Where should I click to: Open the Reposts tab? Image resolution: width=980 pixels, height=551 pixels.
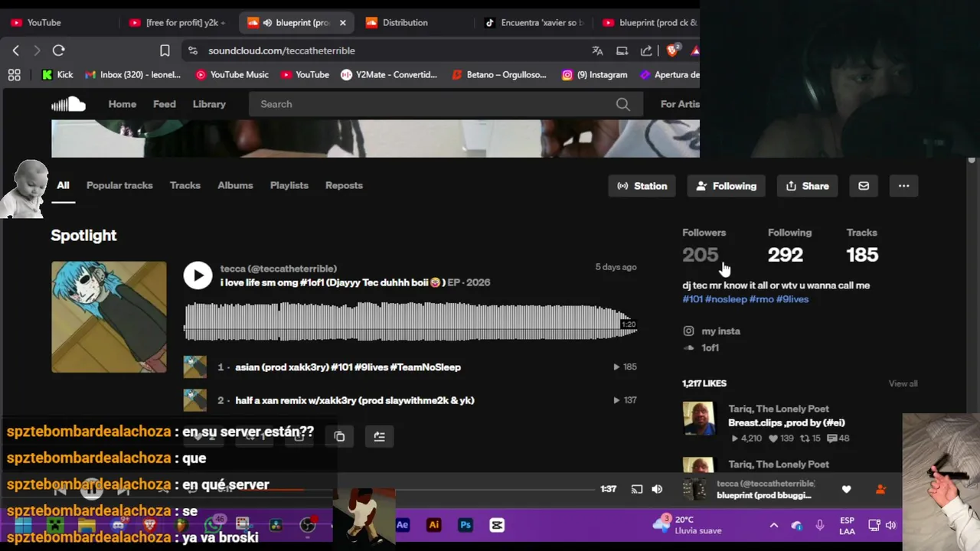point(344,185)
